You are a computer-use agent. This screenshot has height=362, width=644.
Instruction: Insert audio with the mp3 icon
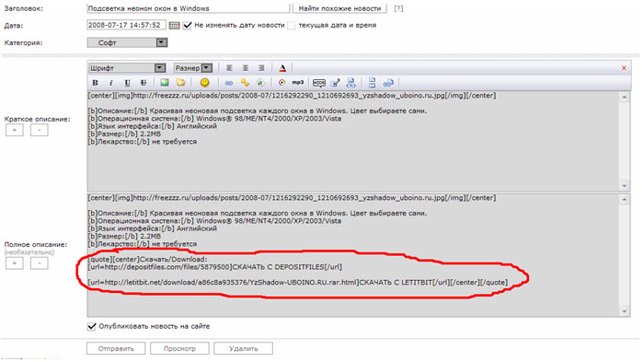(298, 83)
